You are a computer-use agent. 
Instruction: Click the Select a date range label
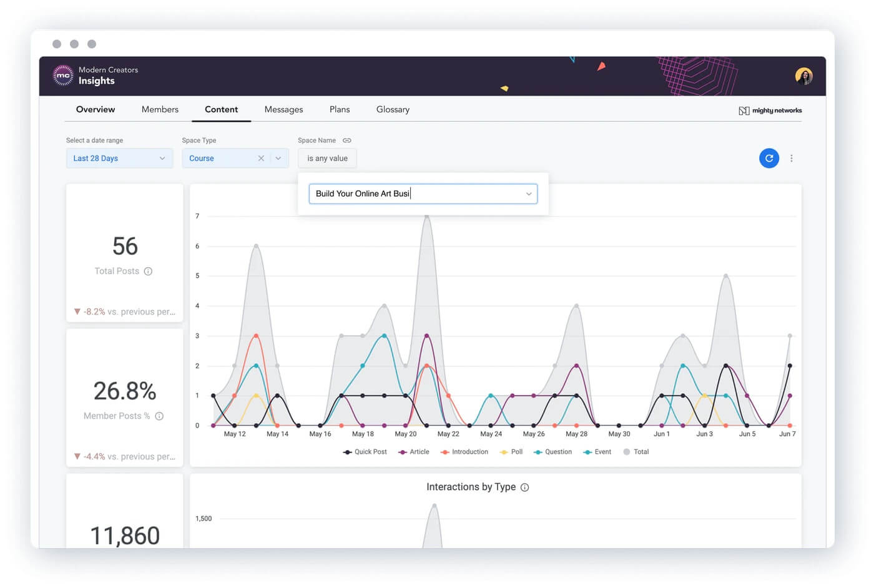94,140
